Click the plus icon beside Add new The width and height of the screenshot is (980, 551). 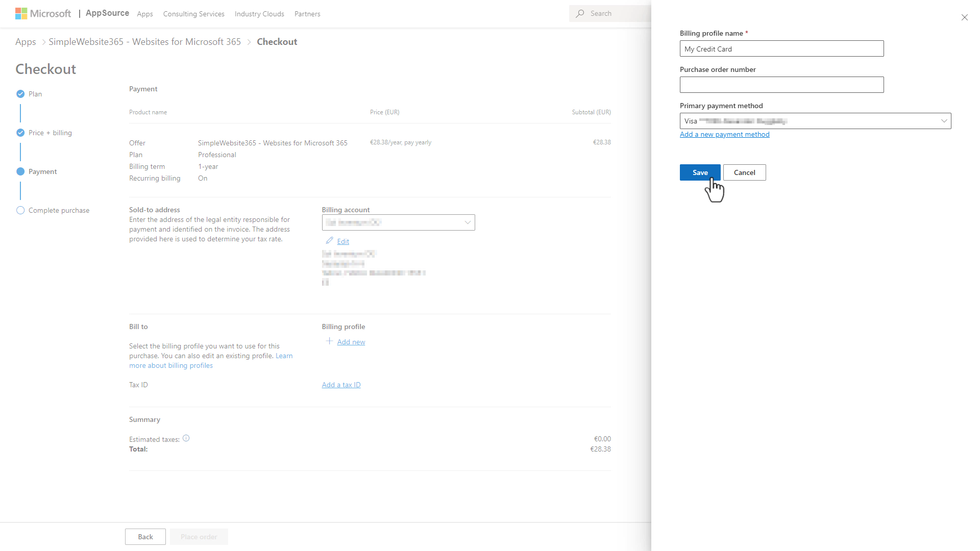[x=329, y=341]
